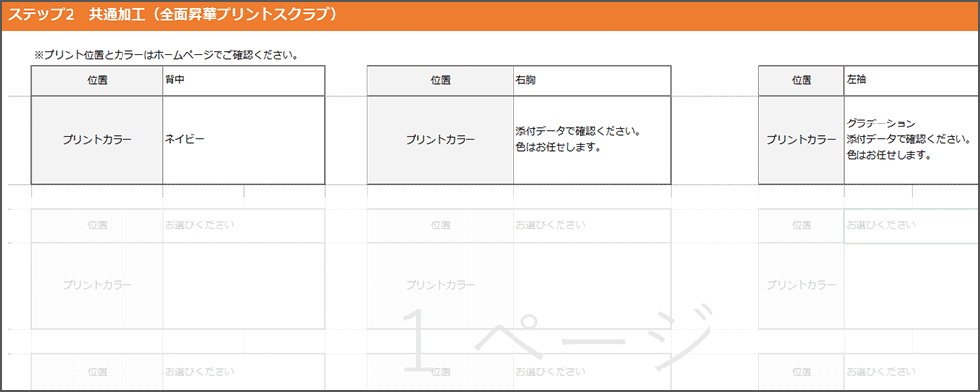Click the print color cell under 右胸

click(x=591, y=140)
